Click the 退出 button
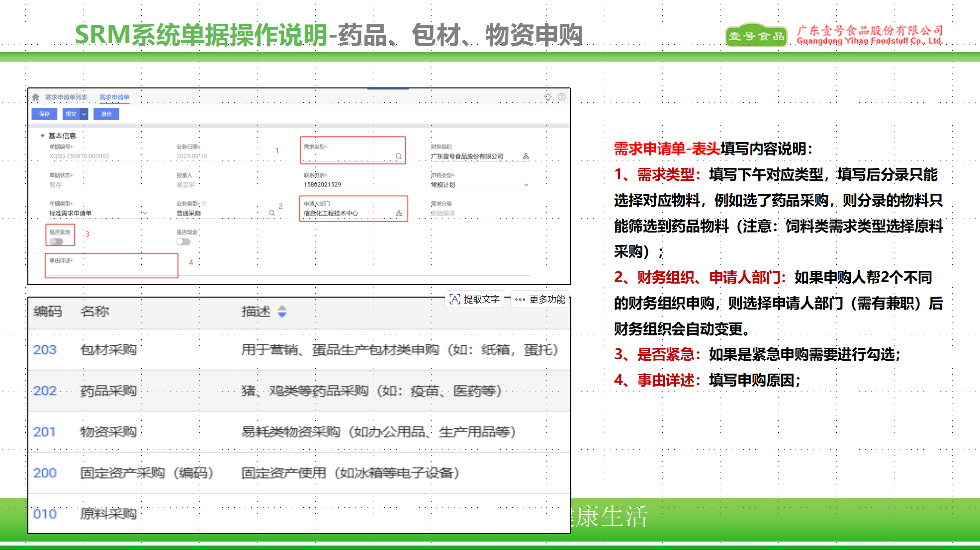 tap(106, 114)
